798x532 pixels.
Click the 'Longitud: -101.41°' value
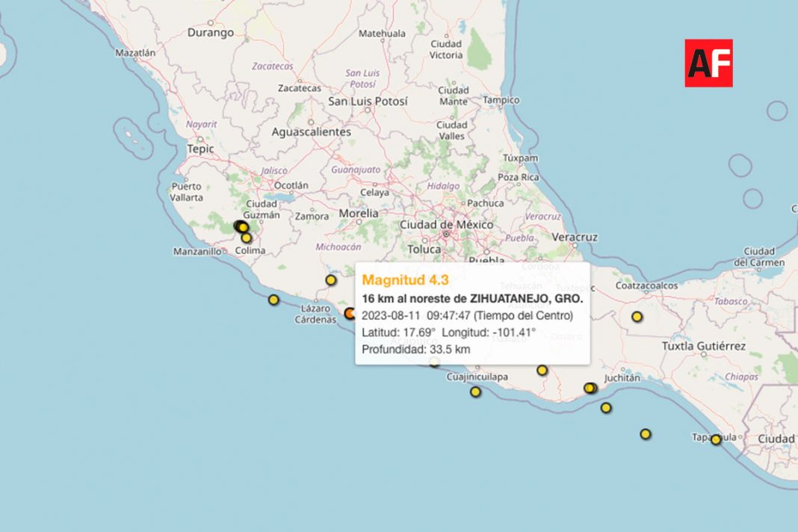click(489, 332)
